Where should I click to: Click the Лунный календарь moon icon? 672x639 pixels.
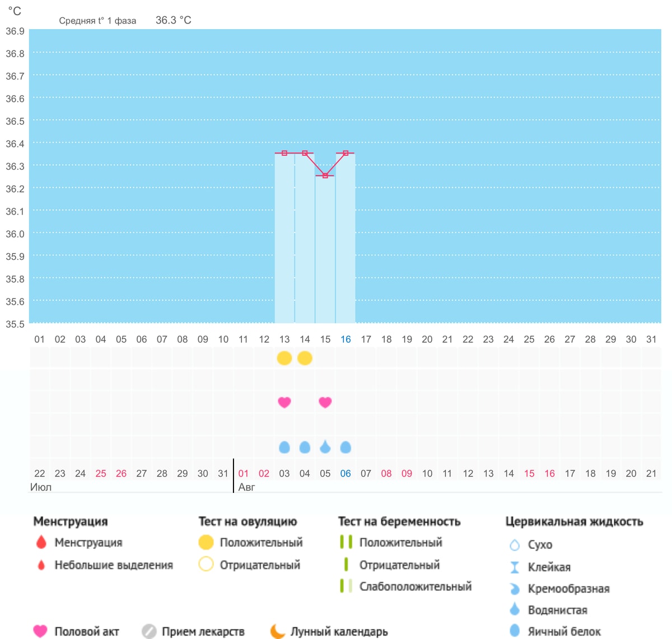coord(278,631)
